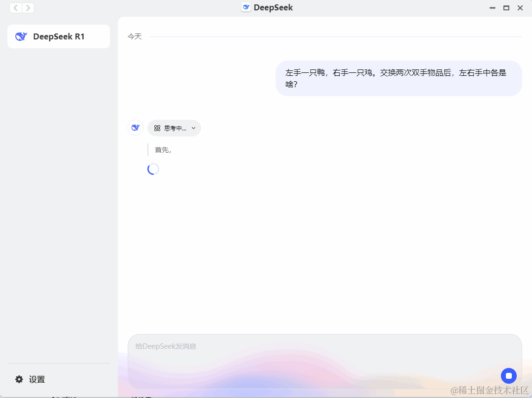This screenshot has width=532, height=398.
Task: Click the atom icon inside the 思考中 pill
Action: coord(157,128)
